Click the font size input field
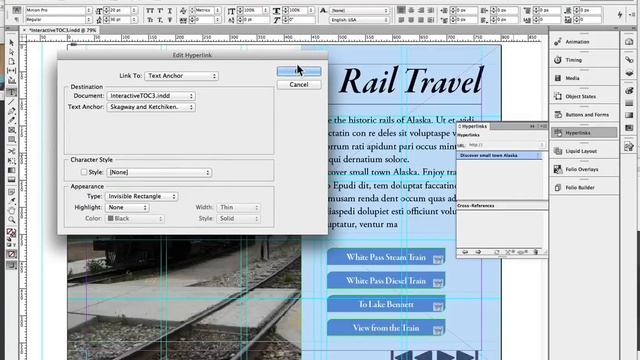The image size is (640, 360). point(120,10)
